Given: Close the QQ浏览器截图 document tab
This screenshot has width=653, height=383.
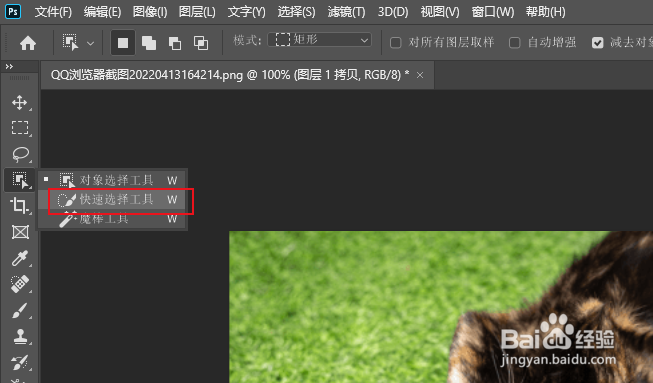Looking at the screenshot, I should tap(420, 75).
